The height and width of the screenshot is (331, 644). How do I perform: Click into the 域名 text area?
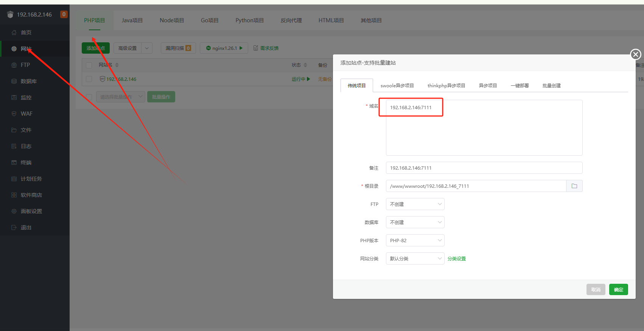pos(484,128)
